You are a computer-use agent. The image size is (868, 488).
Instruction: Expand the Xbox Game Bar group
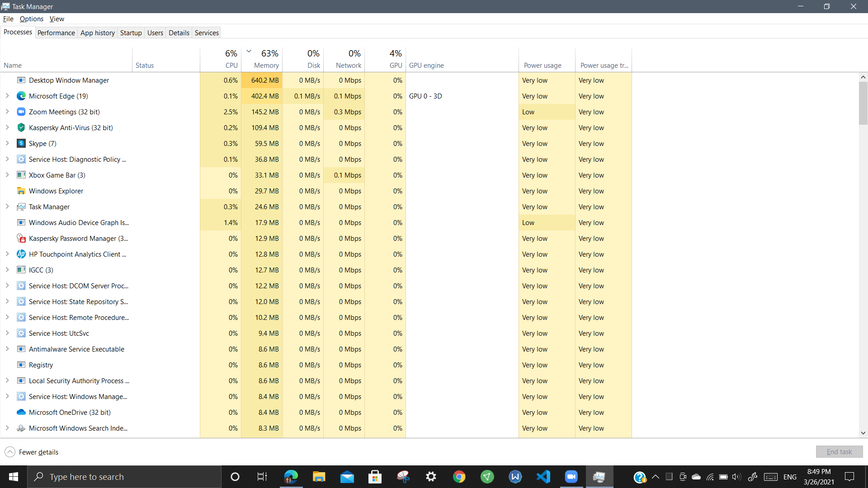coord(7,175)
